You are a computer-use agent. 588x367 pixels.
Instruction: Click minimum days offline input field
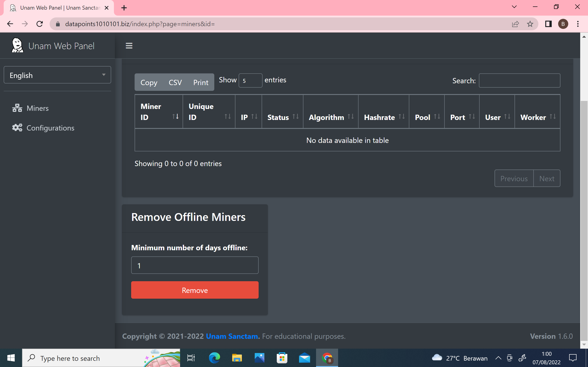click(x=195, y=265)
